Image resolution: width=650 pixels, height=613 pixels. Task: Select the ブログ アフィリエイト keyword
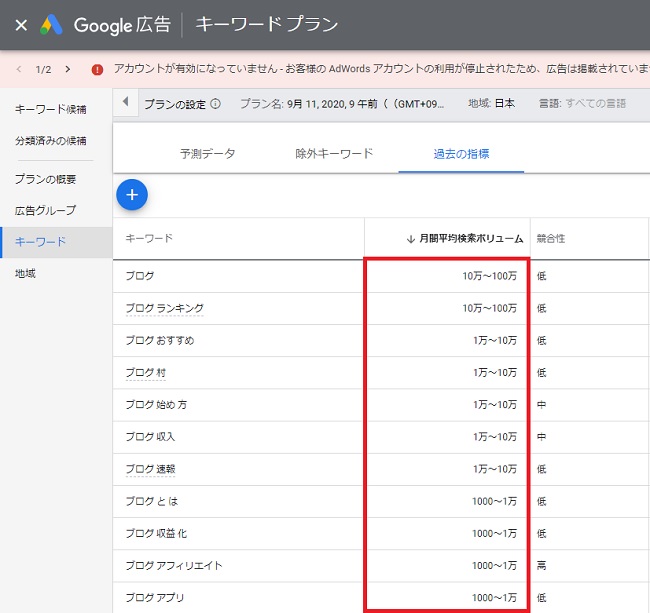pyautogui.click(x=174, y=565)
